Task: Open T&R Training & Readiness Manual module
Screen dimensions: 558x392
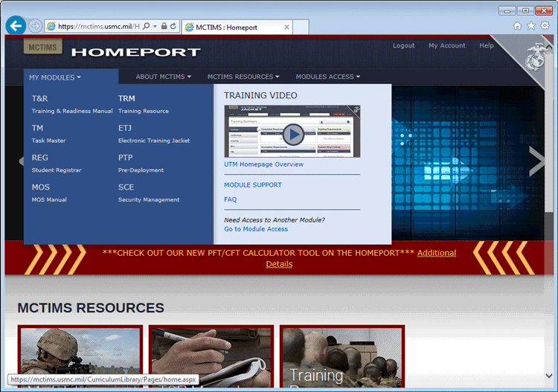Action: (72, 104)
